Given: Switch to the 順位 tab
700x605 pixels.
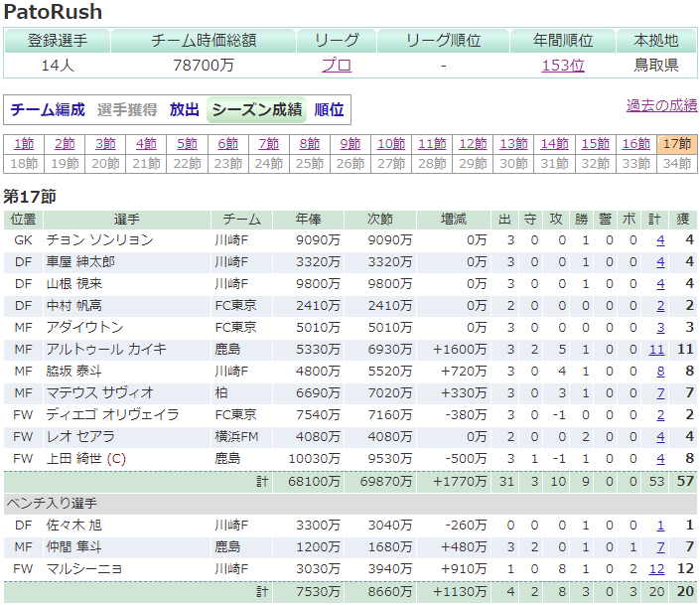Looking at the screenshot, I should coord(329,110).
